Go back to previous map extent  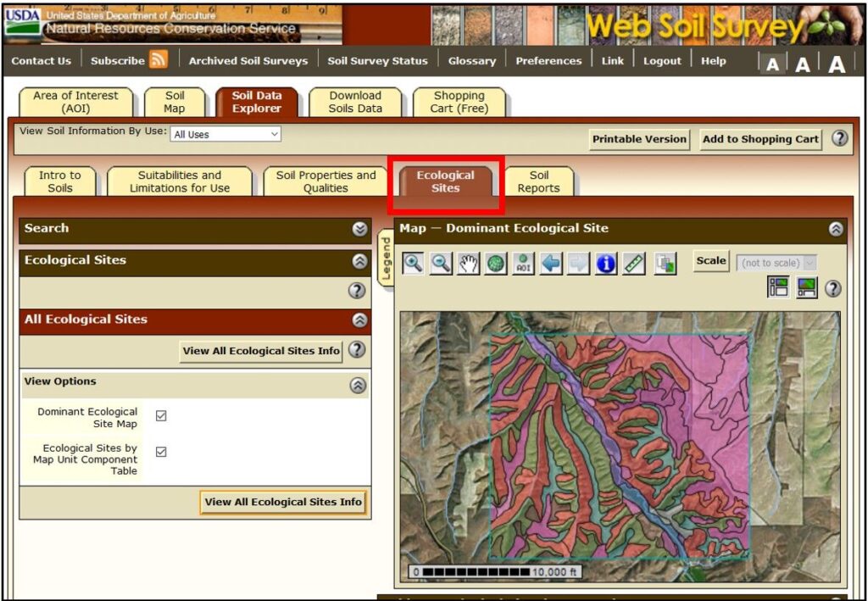551,264
